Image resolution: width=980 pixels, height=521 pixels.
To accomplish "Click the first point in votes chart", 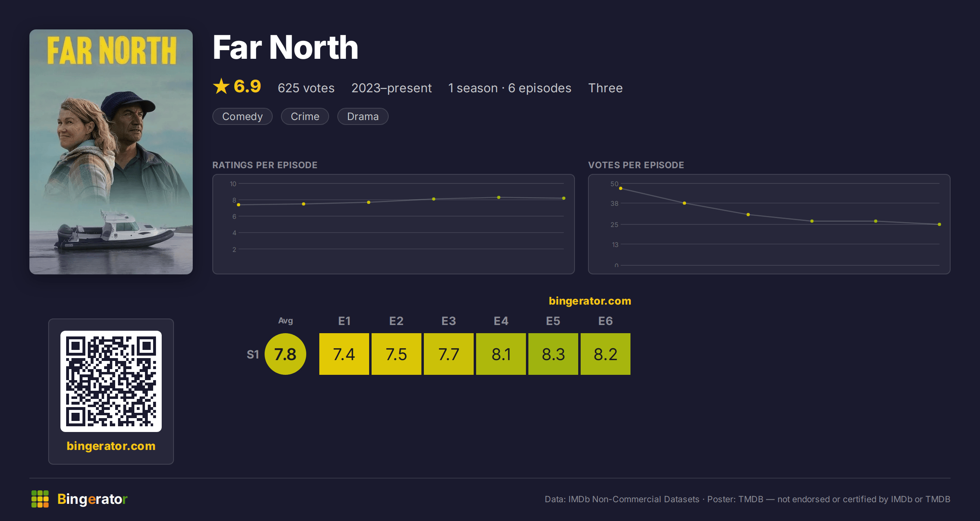I will (621, 188).
